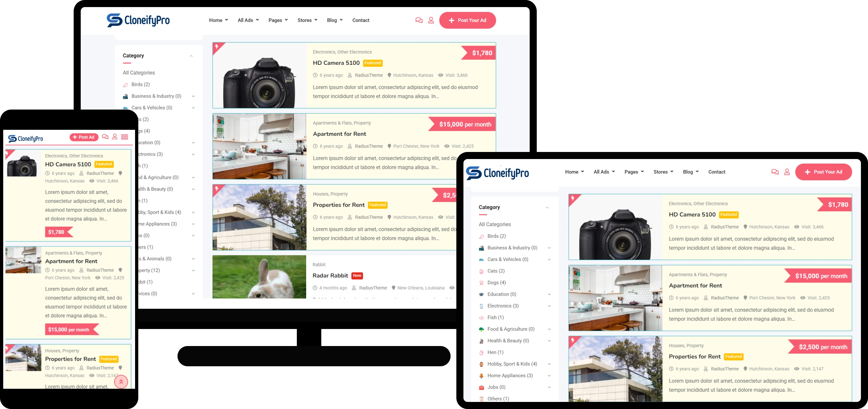This screenshot has width=868, height=409.
Task: Tap the mobile Post Ad button
Action: 84,137
